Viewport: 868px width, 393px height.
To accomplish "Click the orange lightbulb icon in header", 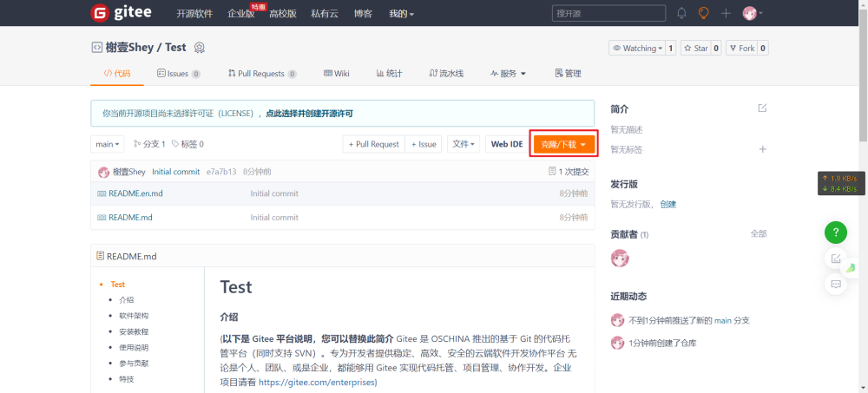I will [704, 13].
